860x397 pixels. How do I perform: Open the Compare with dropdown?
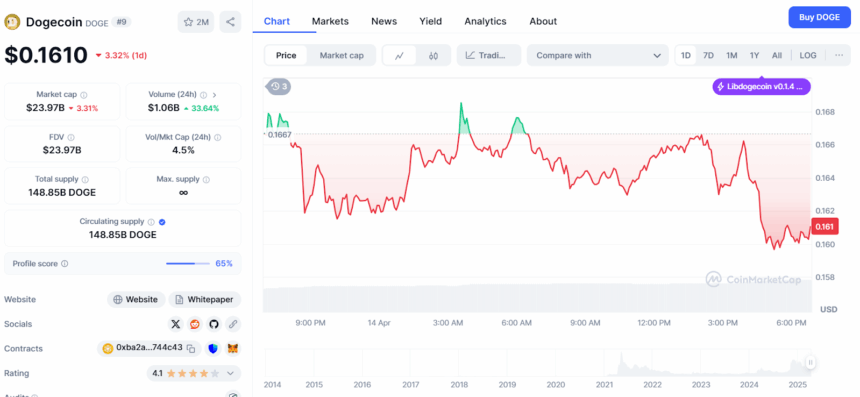[598, 55]
